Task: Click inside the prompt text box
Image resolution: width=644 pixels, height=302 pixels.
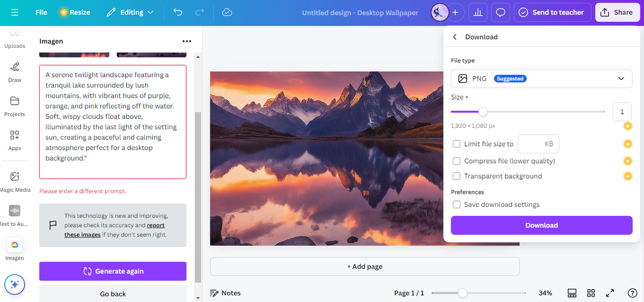Action: [113, 122]
